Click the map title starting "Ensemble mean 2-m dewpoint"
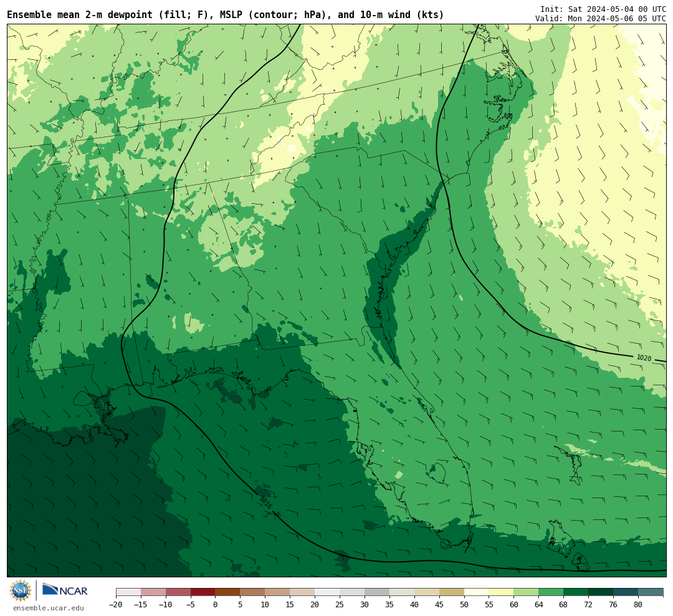Screen dimensions: 673x616 coord(226,15)
